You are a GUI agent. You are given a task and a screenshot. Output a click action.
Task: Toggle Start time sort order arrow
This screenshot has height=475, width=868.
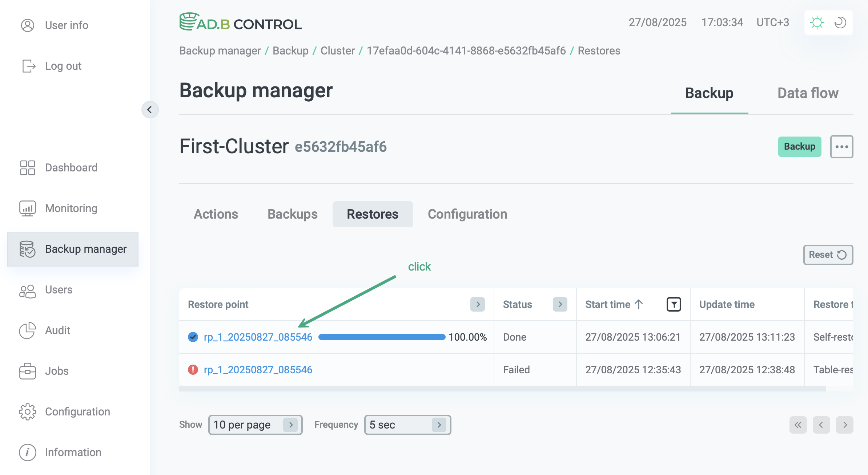click(639, 304)
